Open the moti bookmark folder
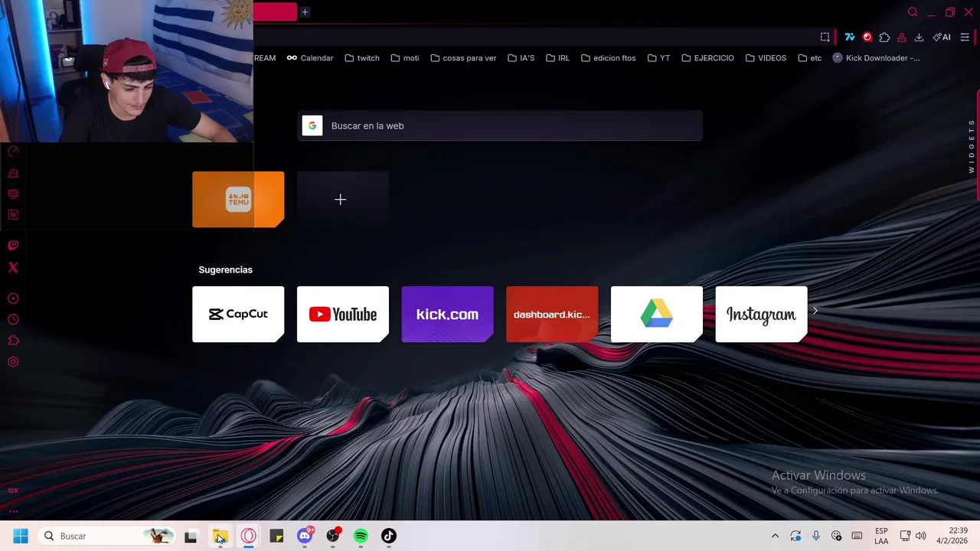 point(405,58)
